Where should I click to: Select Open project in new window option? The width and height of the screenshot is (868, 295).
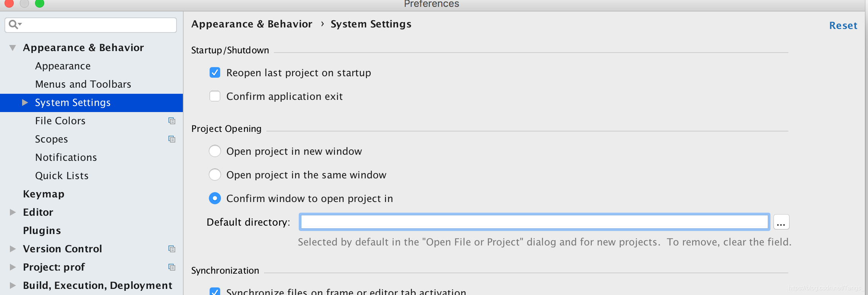215,151
